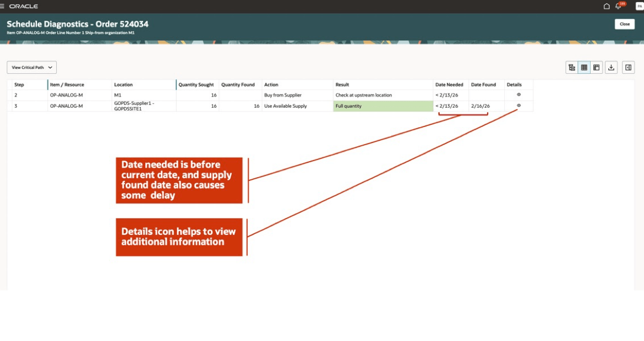Switch to the hierarchy view
The width and height of the screenshot is (644, 341).
pos(571,67)
